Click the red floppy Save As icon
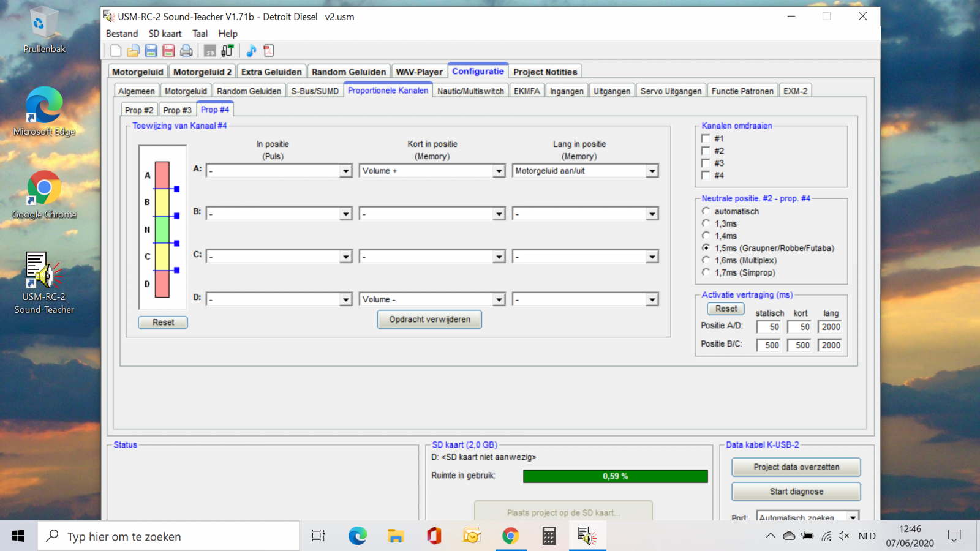This screenshot has width=980, height=551. (x=168, y=51)
